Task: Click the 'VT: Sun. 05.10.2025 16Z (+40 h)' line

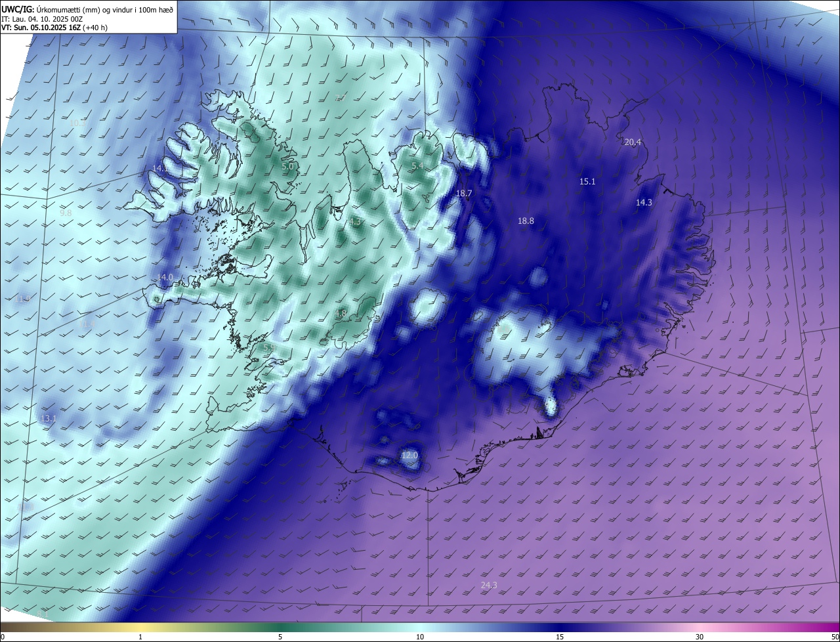Action: click(x=54, y=28)
